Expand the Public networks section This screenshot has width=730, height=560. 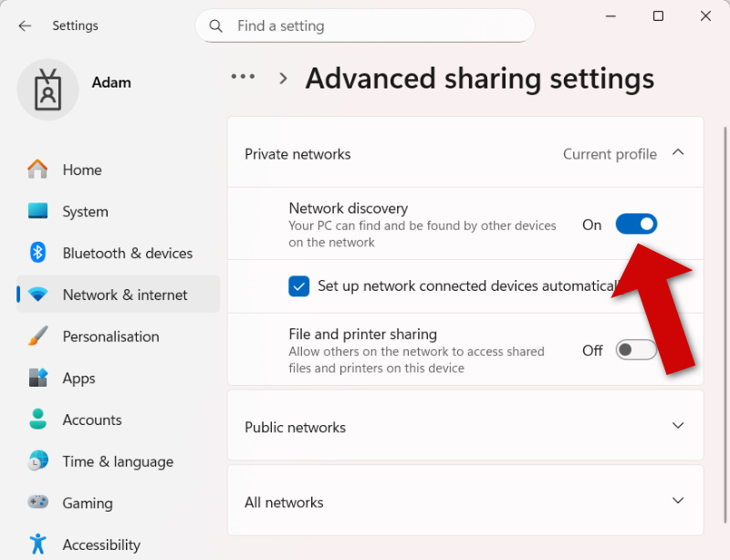tap(678, 426)
